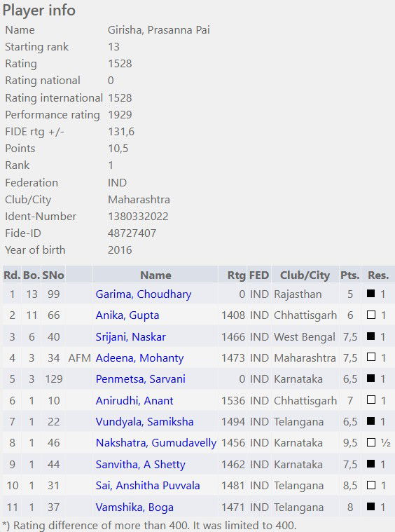Open Srijani, Naskar player link
Screen dimensions: 395x532
[x=130, y=336]
